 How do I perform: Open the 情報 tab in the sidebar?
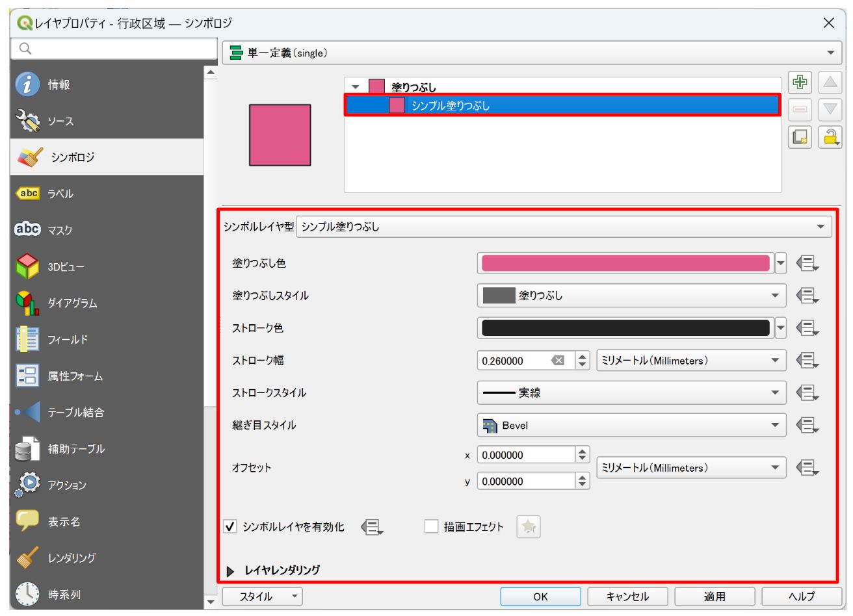[107, 84]
